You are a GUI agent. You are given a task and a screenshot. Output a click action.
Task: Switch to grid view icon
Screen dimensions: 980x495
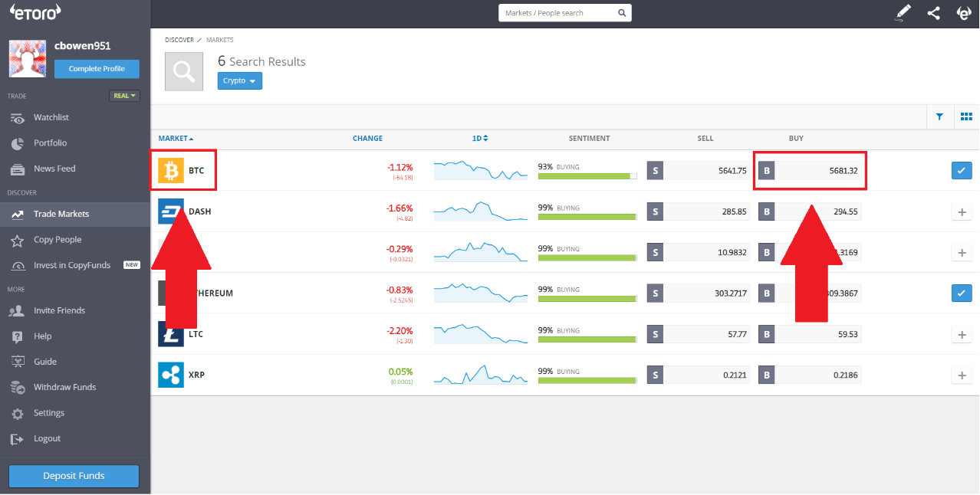[966, 116]
